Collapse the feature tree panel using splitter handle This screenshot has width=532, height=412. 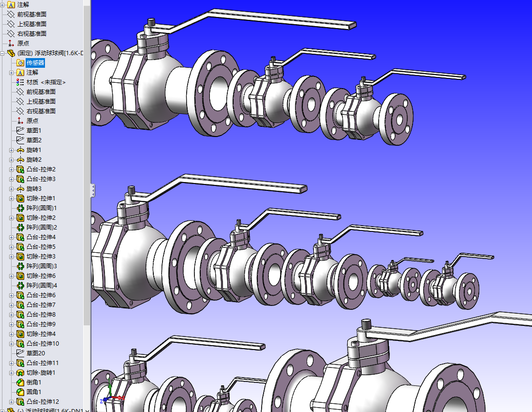92,191
